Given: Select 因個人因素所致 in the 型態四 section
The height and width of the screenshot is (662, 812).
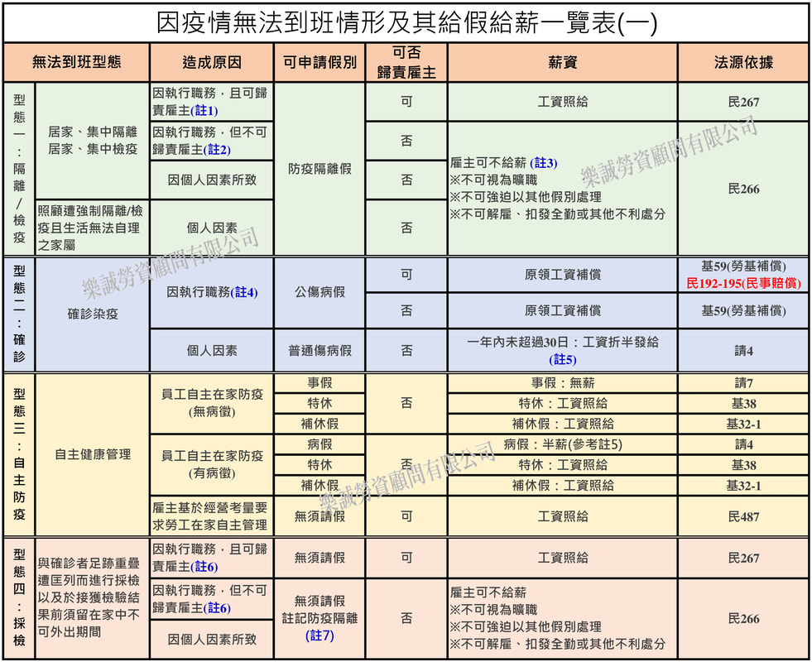Looking at the screenshot, I should (212, 639).
